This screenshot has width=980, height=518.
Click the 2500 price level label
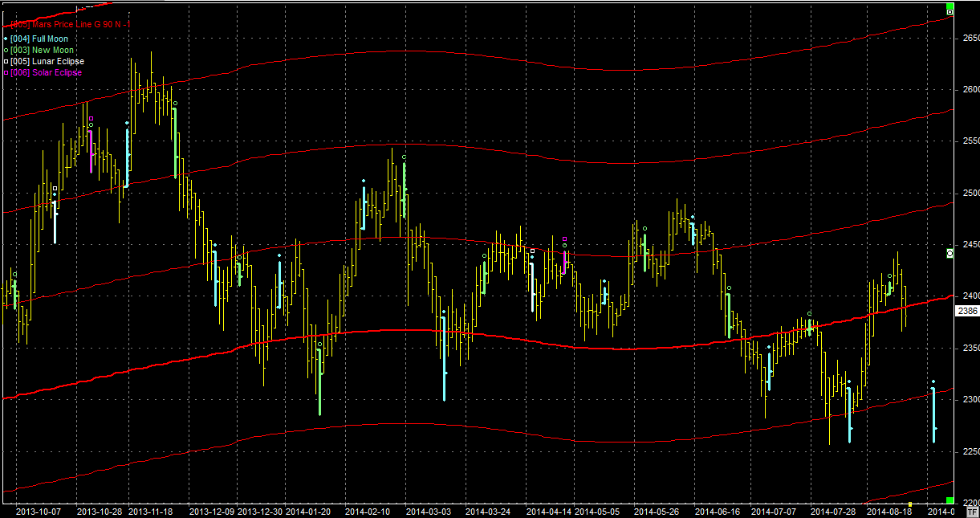[x=970, y=193]
